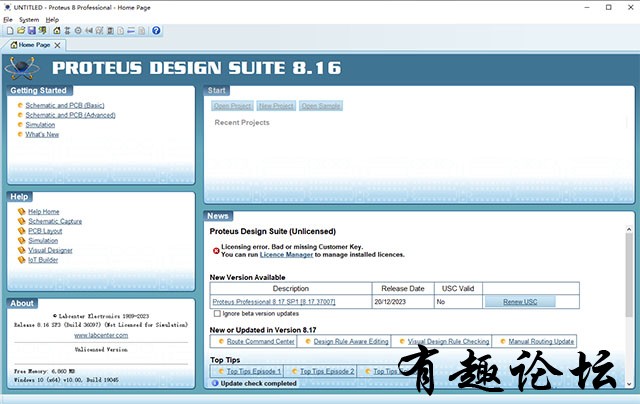Open the Gerber Viewer toolbar icon

coord(99,31)
